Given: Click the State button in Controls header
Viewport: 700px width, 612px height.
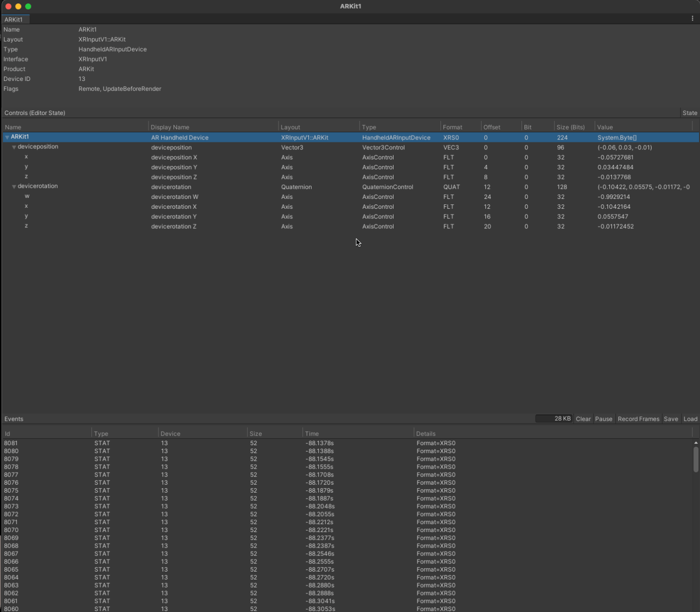Looking at the screenshot, I should pos(689,113).
